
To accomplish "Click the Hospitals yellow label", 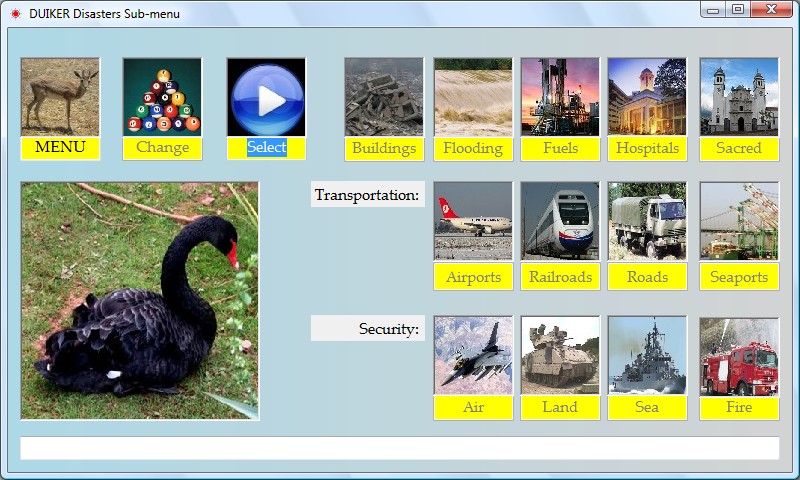I will pos(647,149).
